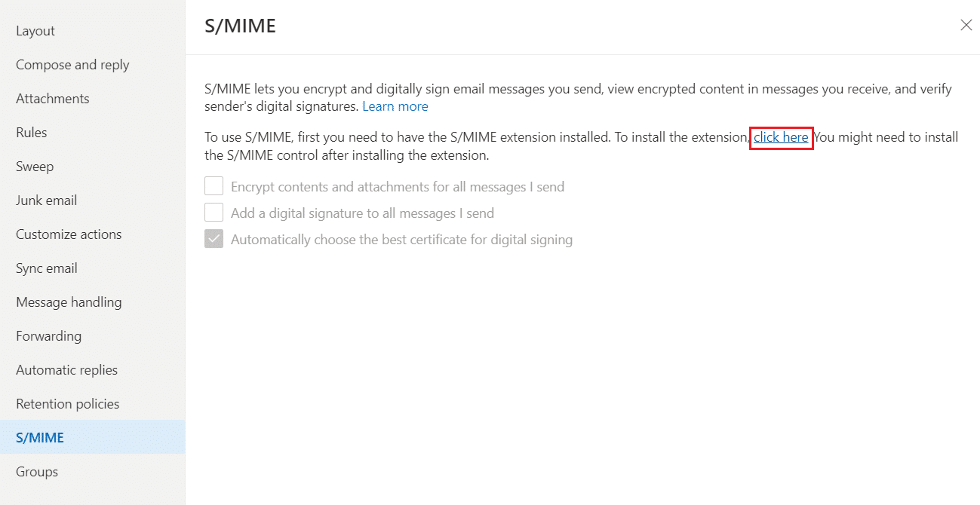Viewport: 980px width, 505px height.
Task: Go to Attachments settings
Action: [x=52, y=98]
